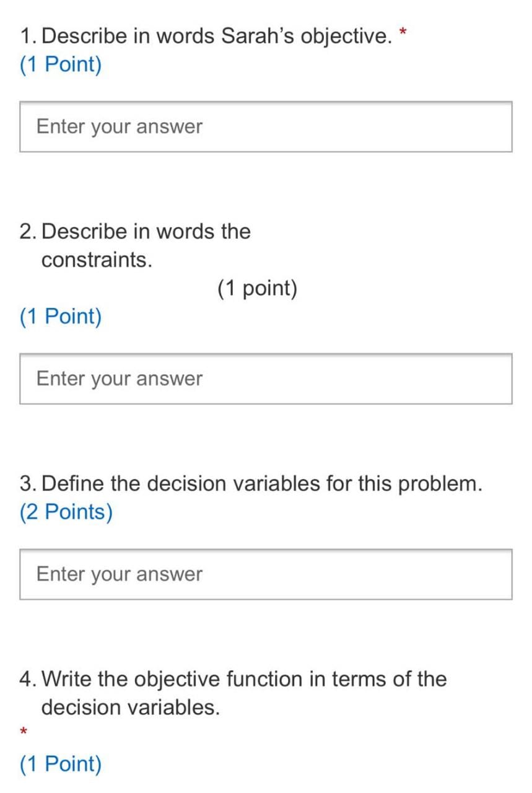This screenshot has height=793, width=532.
Task: Focus the answer box under the constraints question
Action: (266, 379)
